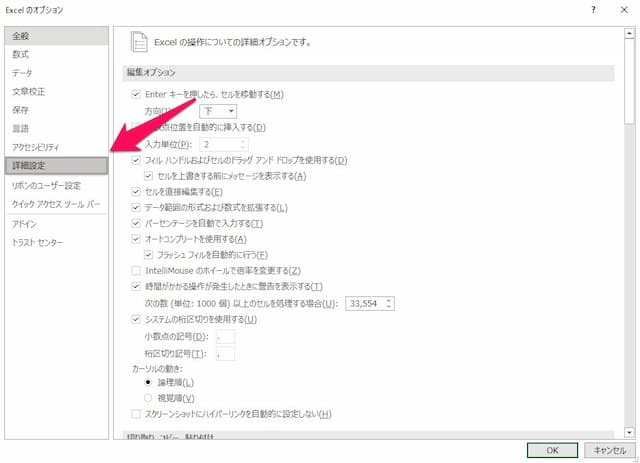Toggle フィル ハンドル drag and drop checkbox
This screenshot has width=640, height=463.
(x=136, y=160)
